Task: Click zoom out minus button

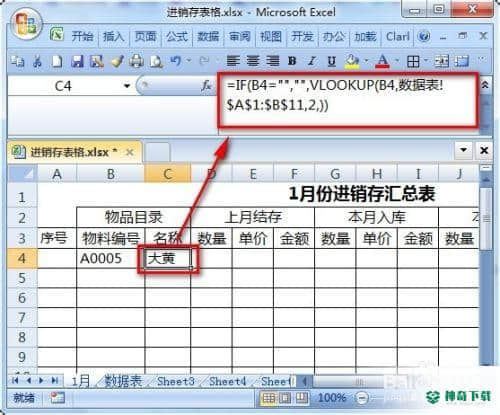Action: [362, 398]
